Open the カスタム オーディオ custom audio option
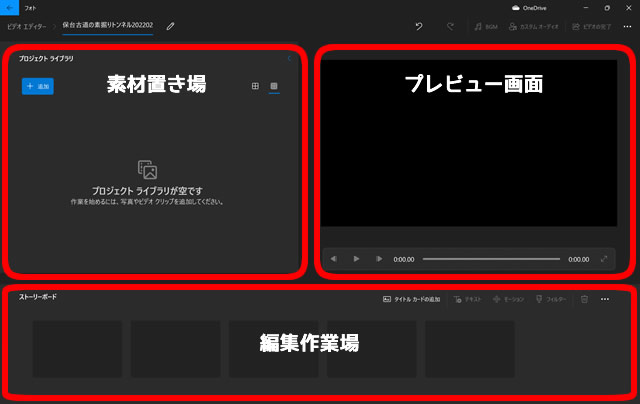Image resolution: width=640 pixels, height=404 pixels. [534, 26]
